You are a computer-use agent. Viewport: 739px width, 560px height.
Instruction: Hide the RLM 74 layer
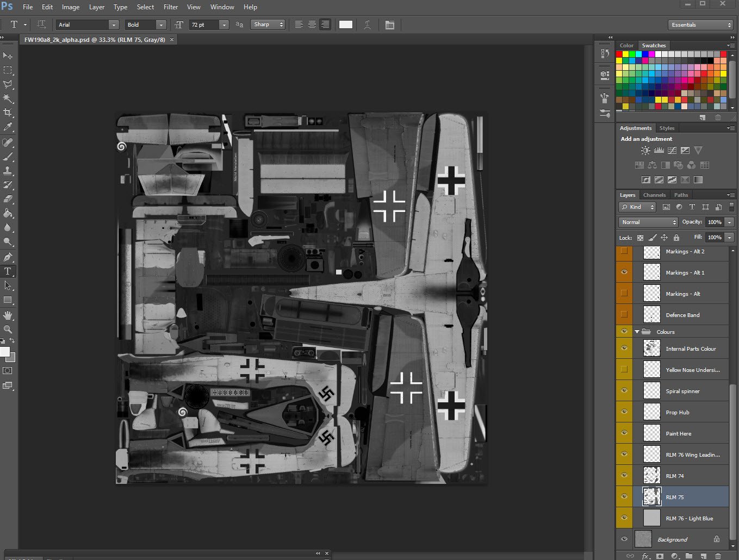click(x=624, y=475)
